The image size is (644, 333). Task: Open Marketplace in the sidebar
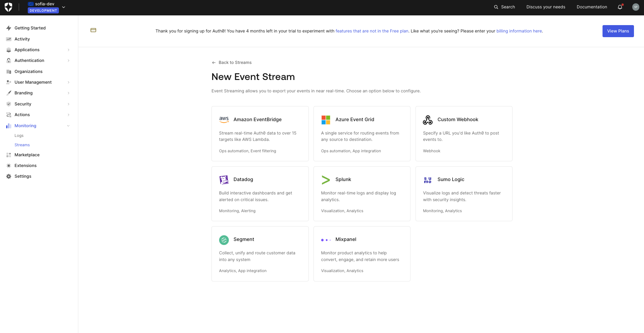coord(27,155)
